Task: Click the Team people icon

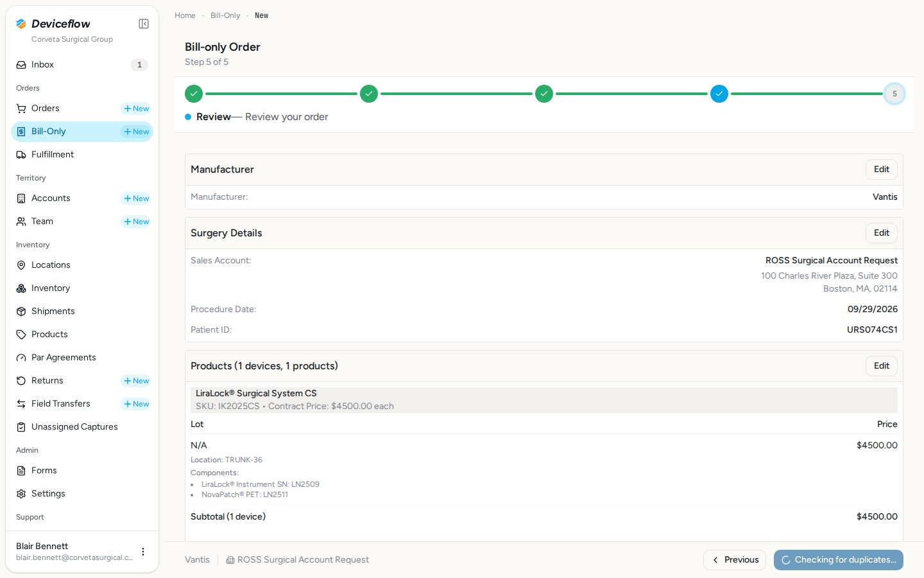Action: pyautogui.click(x=21, y=222)
